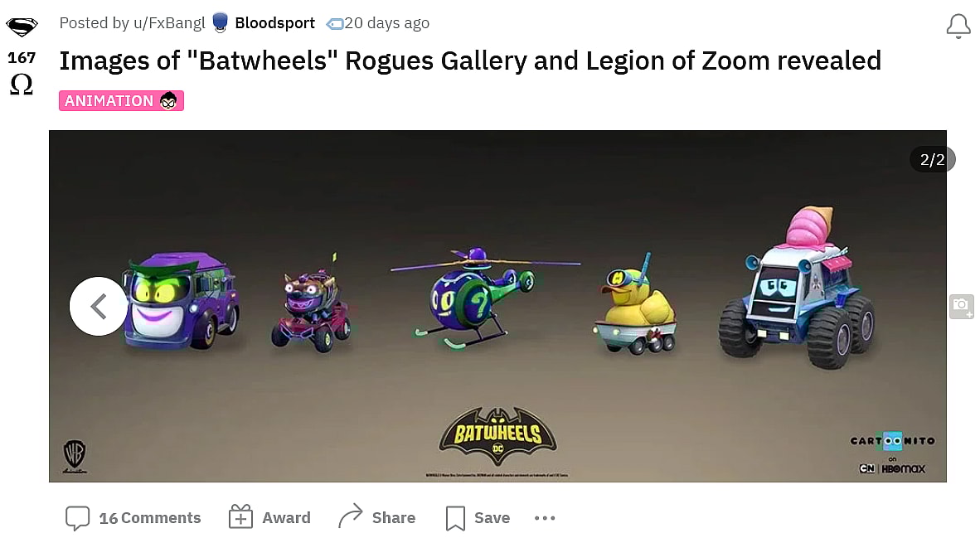Click the 16 Comments label

point(150,518)
